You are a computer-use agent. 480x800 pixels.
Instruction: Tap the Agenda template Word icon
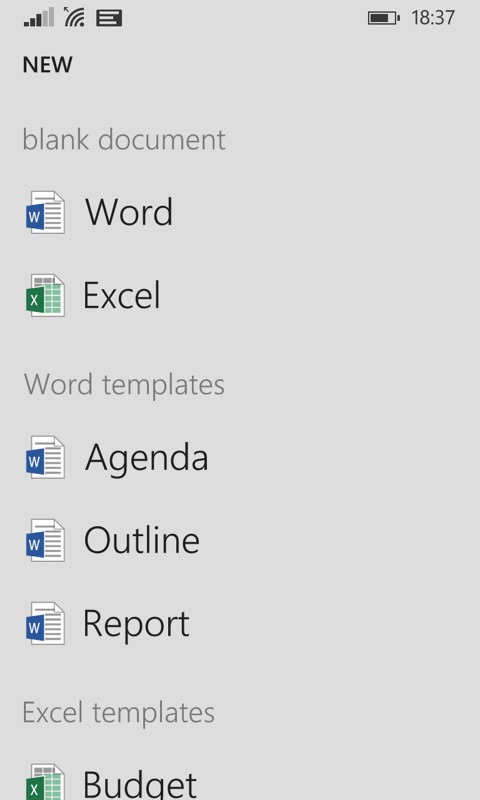pyautogui.click(x=45, y=457)
